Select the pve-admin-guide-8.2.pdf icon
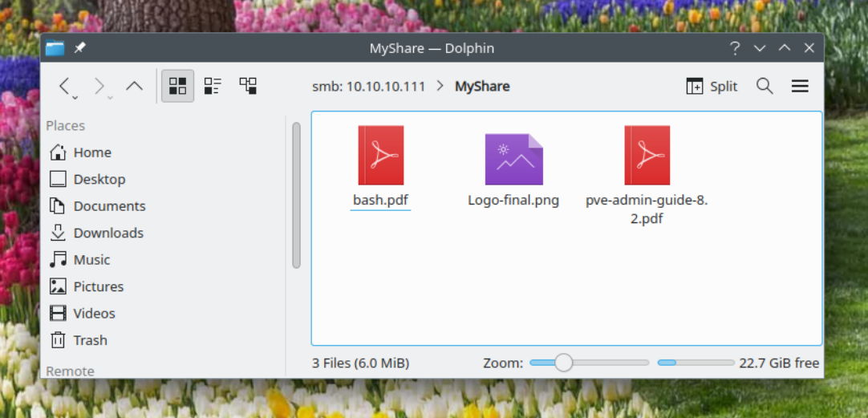The image size is (868, 418). pyautogui.click(x=647, y=155)
